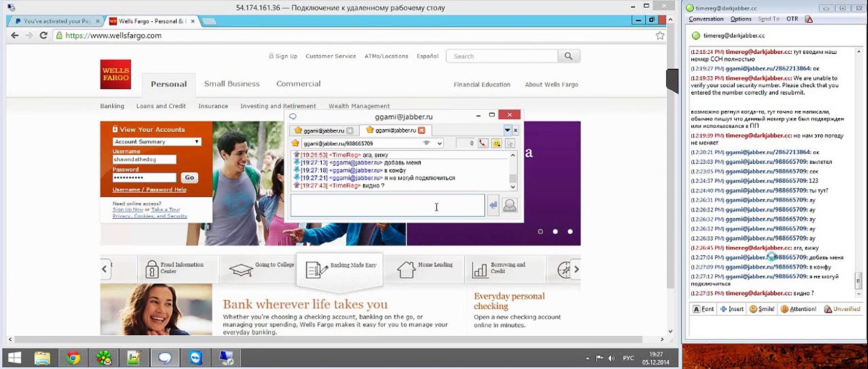Click the star icon left of the contact address field

coord(295,143)
